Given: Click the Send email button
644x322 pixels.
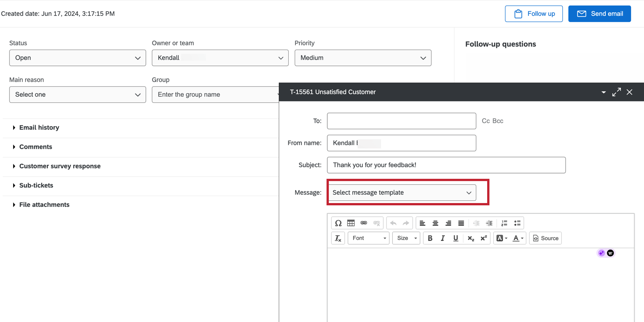Looking at the screenshot, I should coord(599,14).
